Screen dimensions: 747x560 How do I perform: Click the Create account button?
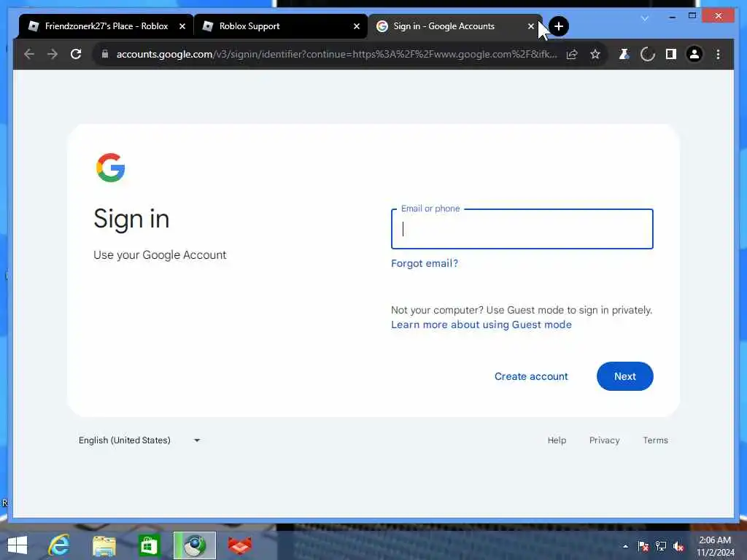531,376
